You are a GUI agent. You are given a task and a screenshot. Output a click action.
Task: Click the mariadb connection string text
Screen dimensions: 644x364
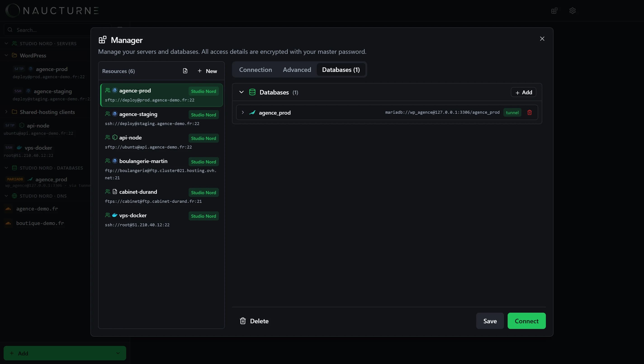pos(442,112)
